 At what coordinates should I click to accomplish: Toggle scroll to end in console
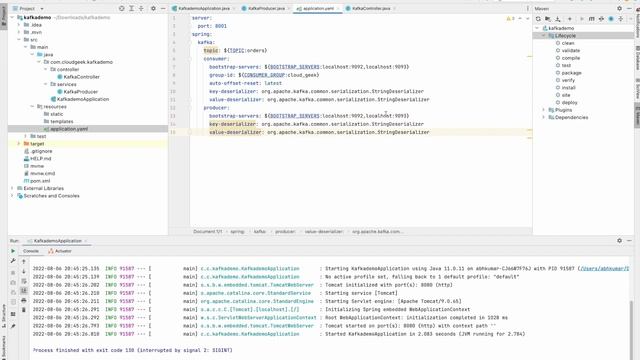tap(24, 291)
